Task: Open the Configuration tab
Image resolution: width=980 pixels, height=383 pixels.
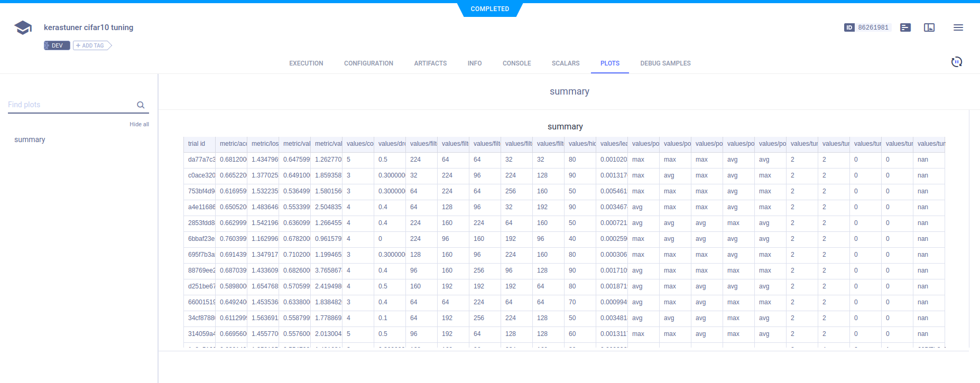Action: point(368,63)
